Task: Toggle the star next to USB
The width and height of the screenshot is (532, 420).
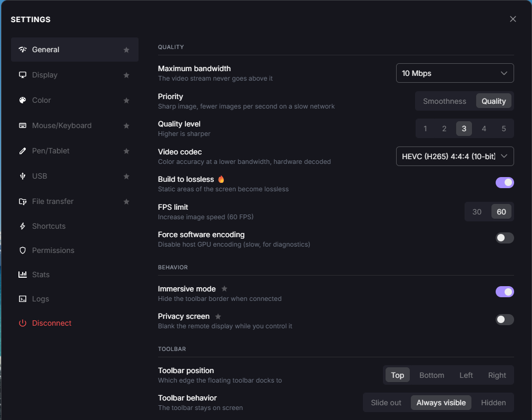Action: [126, 176]
